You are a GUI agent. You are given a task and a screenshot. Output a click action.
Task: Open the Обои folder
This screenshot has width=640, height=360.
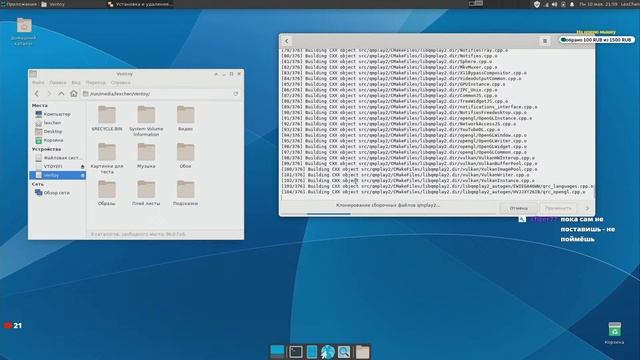(185, 156)
